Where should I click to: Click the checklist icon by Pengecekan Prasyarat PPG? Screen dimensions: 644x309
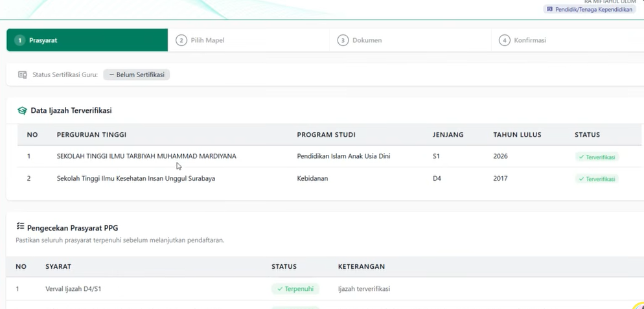click(x=20, y=226)
